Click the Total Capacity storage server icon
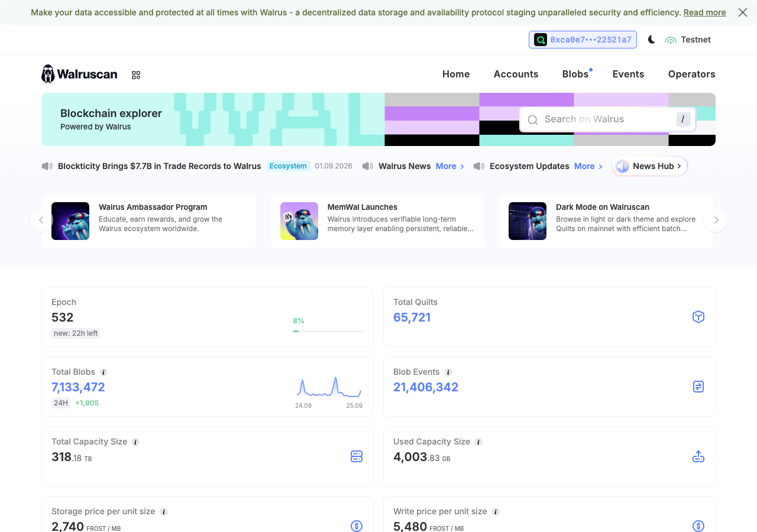757x532 pixels. pyautogui.click(x=357, y=456)
